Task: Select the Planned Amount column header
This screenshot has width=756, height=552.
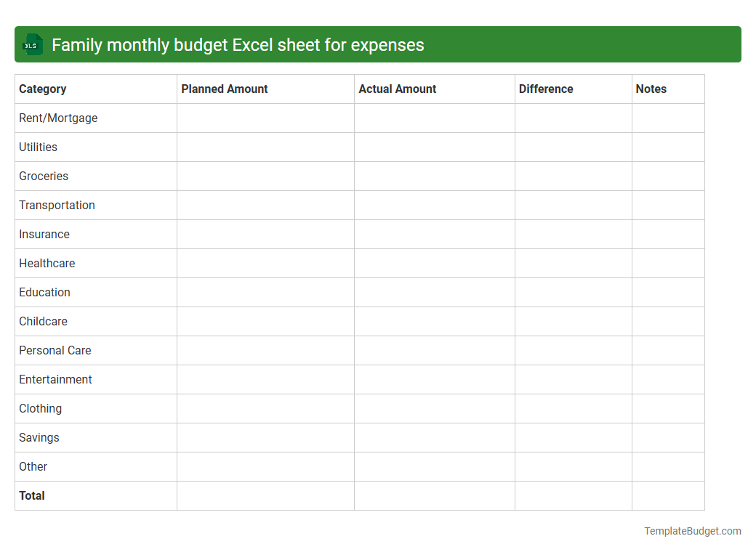Action: point(224,89)
